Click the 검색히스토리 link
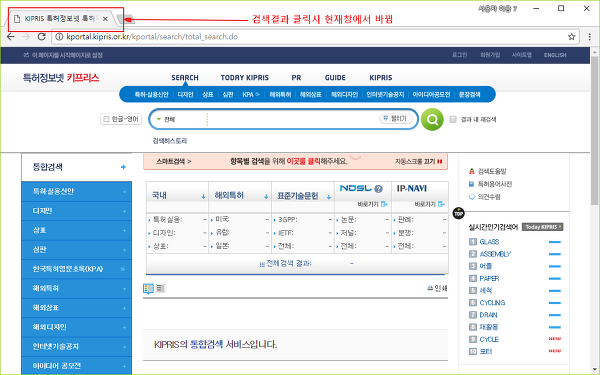The image size is (600, 375). click(x=170, y=141)
